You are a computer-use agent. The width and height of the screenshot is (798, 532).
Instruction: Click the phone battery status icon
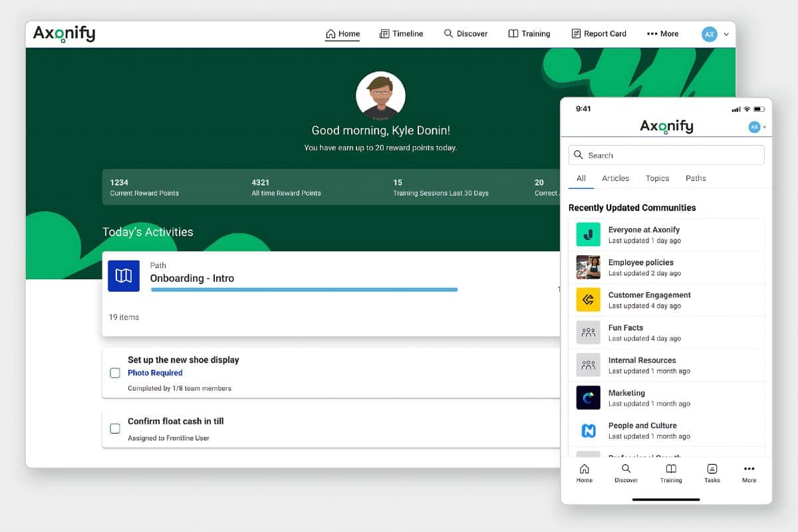[759, 109]
